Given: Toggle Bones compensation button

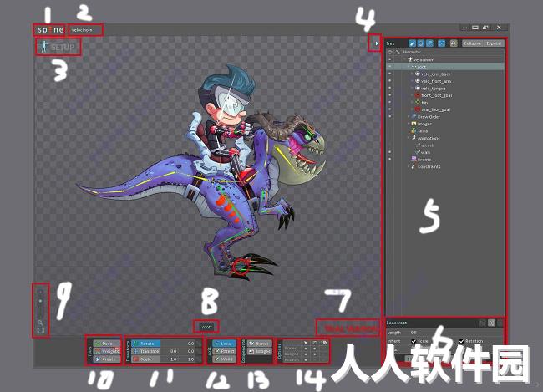Looking at the screenshot, I should tap(260, 344).
